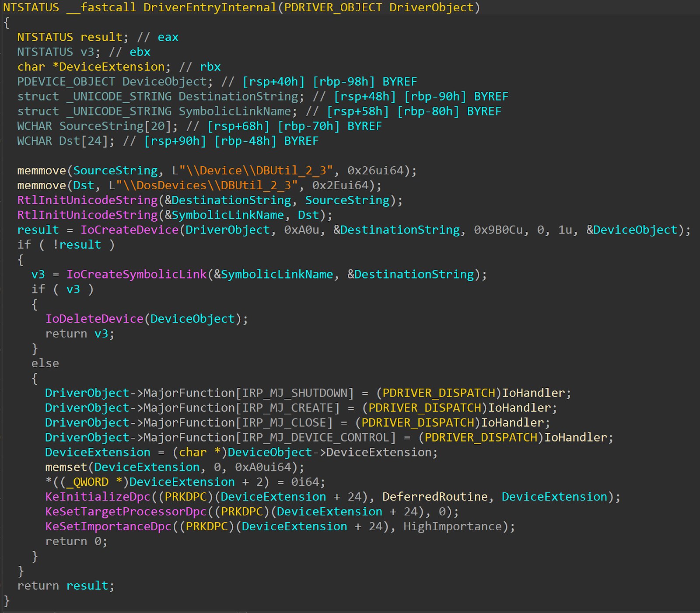The image size is (700, 613).
Task: Click the "return v3;" statement
Action: tap(80, 334)
